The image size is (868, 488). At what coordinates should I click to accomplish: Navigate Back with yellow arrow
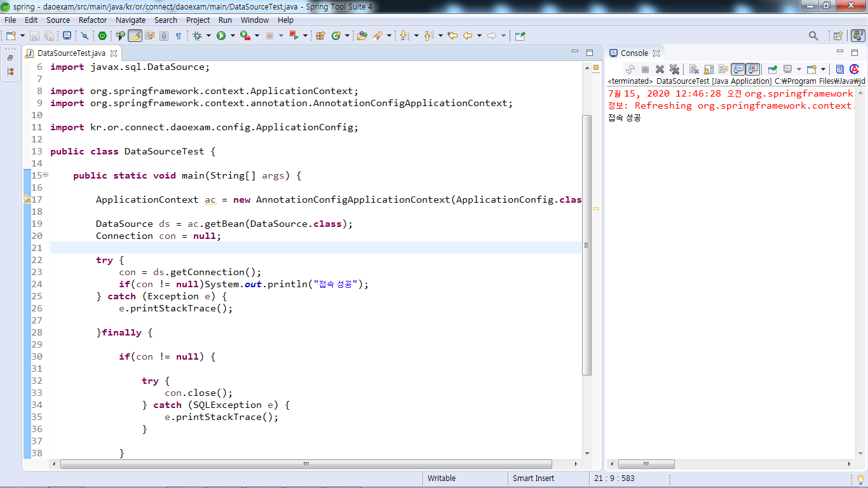[x=468, y=36]
